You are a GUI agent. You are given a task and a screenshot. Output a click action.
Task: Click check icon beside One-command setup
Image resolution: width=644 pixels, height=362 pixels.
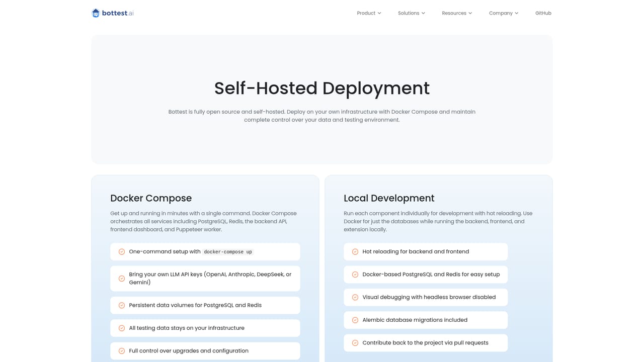pos(122,252)
